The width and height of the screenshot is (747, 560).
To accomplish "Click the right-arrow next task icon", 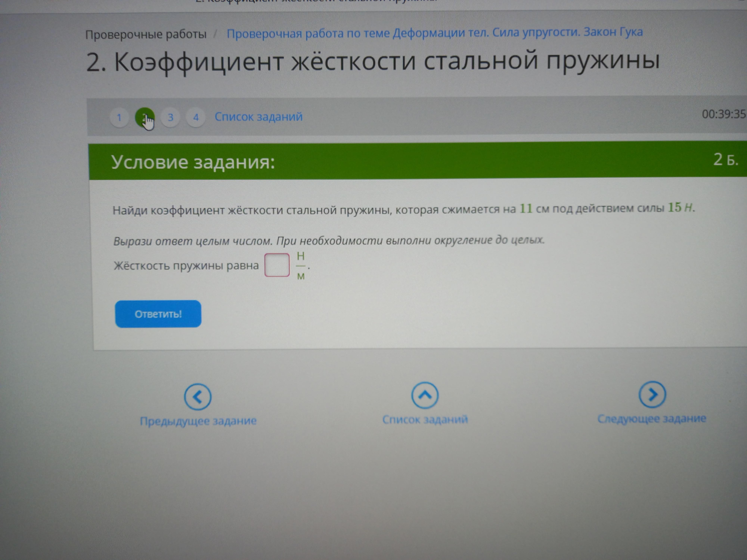I will (x=652, y=394).
